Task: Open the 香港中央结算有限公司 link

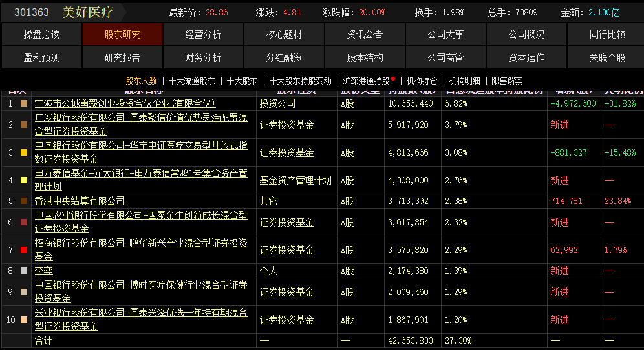Action: (80, 201)
